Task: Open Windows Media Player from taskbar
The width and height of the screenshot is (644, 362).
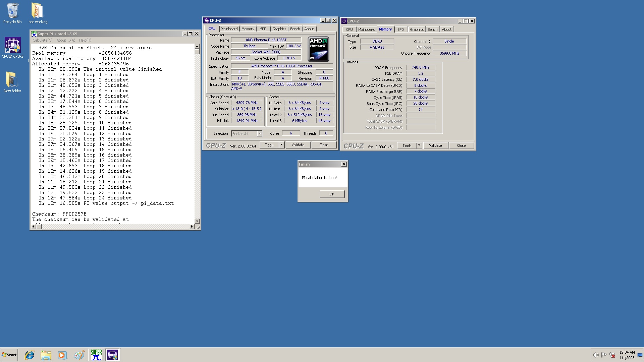Action: 62,355
